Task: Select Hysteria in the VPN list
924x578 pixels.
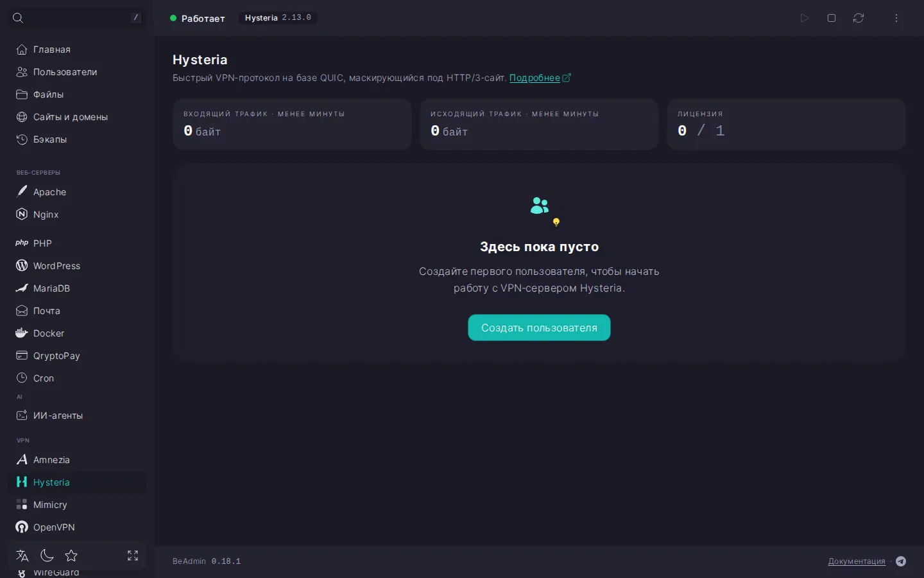Action: (77, 482)
